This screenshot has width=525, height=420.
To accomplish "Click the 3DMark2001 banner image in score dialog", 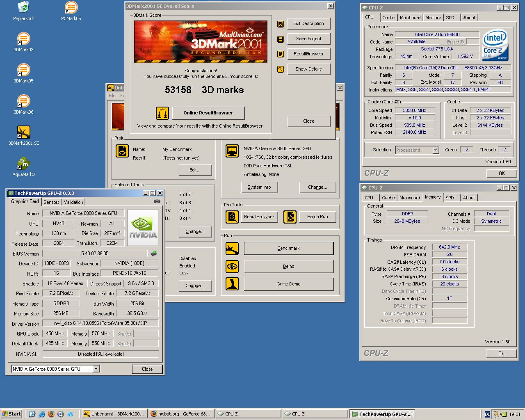I will (x=201, y=41).
